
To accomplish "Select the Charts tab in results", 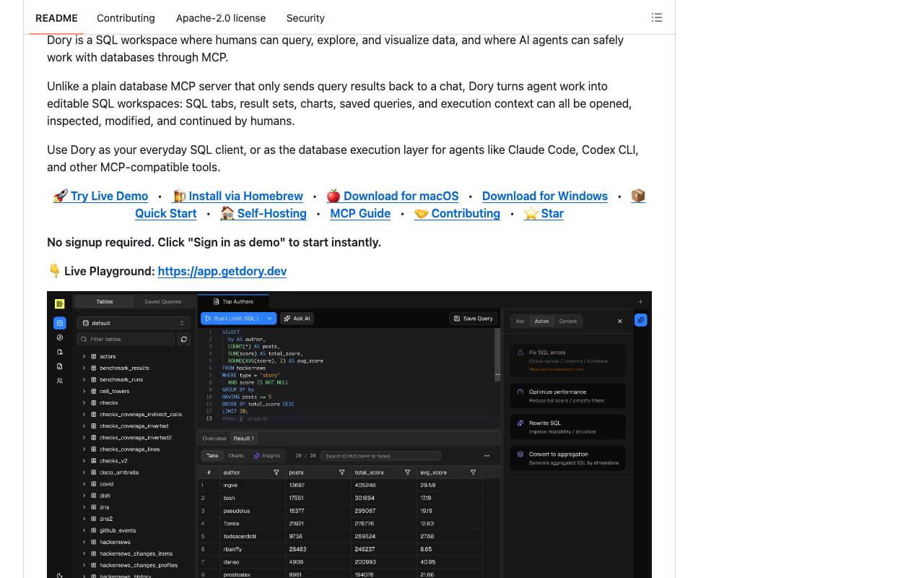I will pos(236,456).
